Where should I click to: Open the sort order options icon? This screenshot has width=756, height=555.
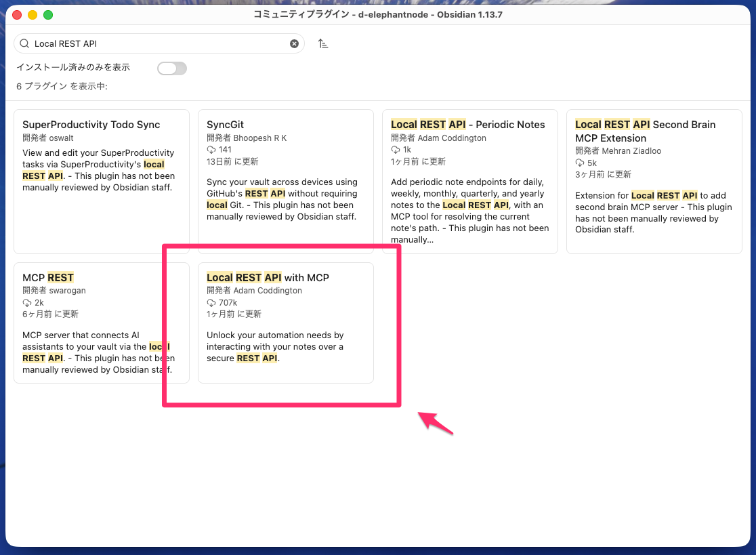point(323,44)
